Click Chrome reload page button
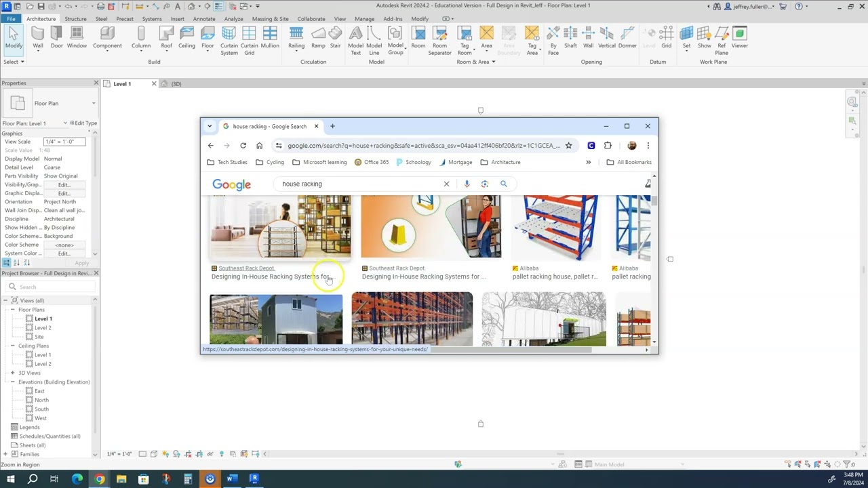This screenshot has height=488, width=868. [243, 146]
